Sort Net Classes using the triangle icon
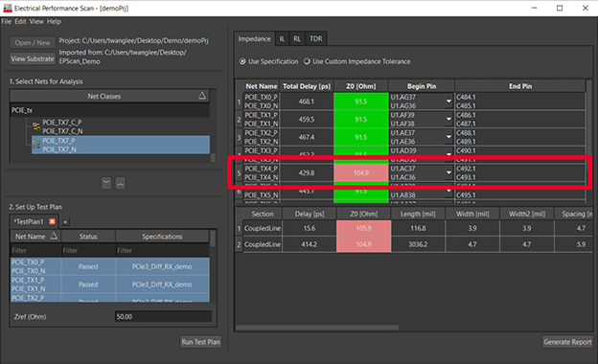The height and width of the screenshot is (364, 598). tap(202, 96)
